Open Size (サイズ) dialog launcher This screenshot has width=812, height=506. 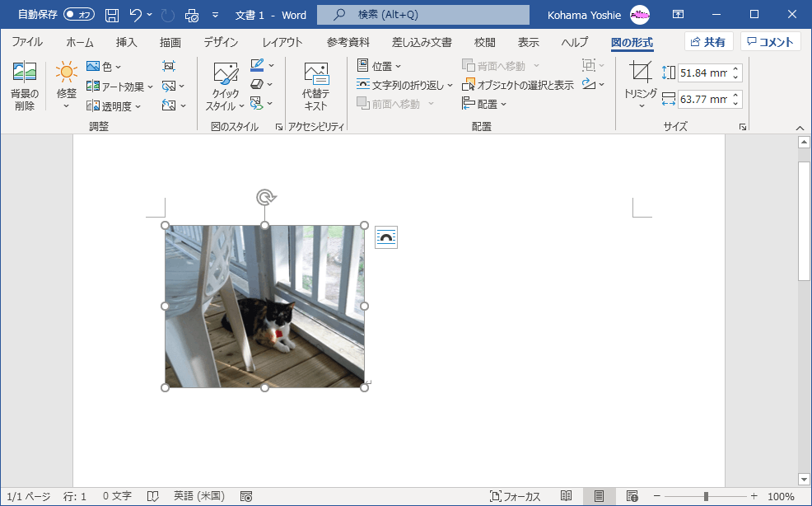pyautogui.click(x=743, y=127)
